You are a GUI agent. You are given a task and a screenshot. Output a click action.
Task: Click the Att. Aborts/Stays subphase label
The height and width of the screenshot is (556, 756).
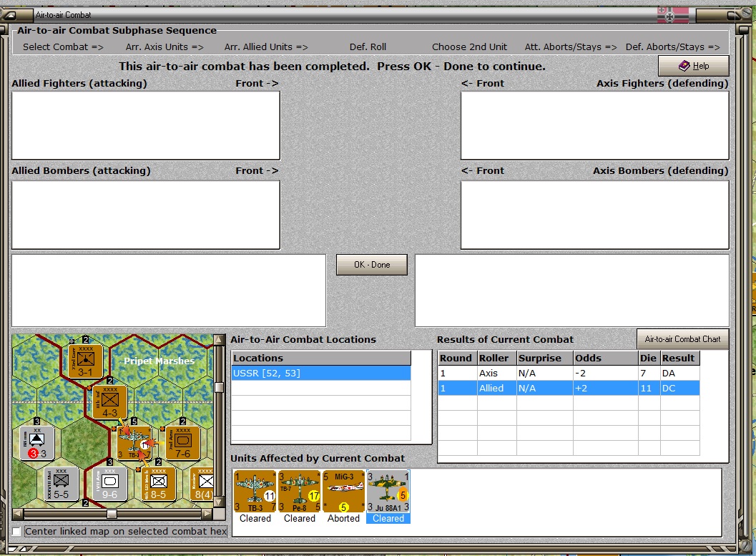tap(571, 47)
